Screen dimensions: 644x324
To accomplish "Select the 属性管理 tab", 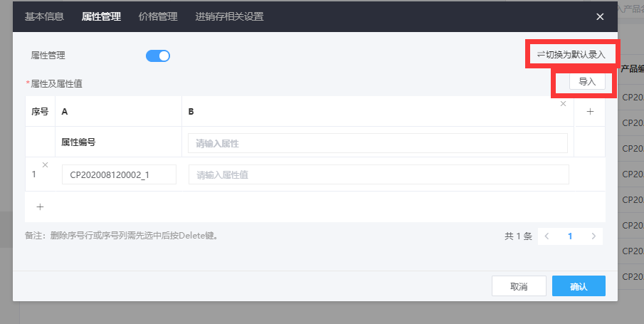I will (x=101, y=17).
